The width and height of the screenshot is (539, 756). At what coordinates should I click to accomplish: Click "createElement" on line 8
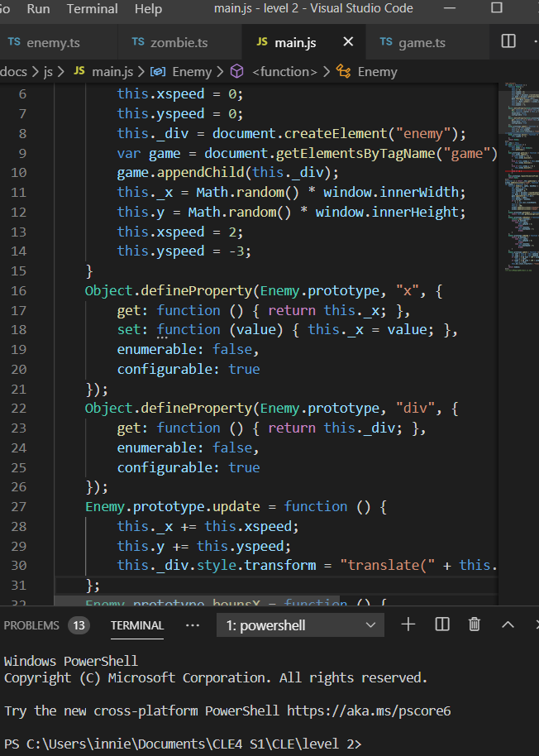[336, 133]
